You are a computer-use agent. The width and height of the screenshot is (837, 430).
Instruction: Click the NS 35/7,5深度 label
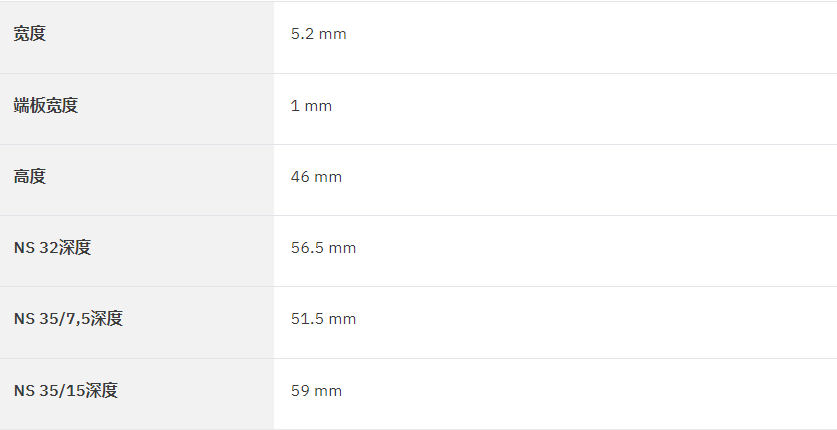pyautogui.click(x=68, y=318)
